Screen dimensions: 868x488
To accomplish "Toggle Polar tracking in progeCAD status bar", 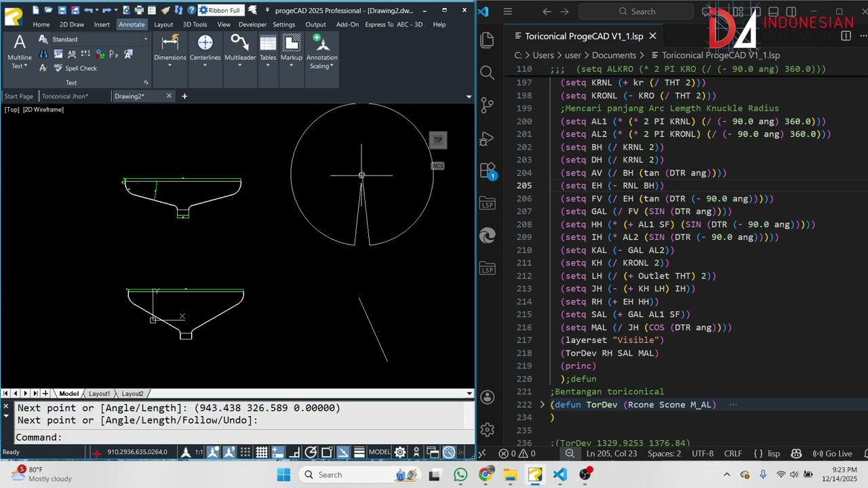I will 311,452.
